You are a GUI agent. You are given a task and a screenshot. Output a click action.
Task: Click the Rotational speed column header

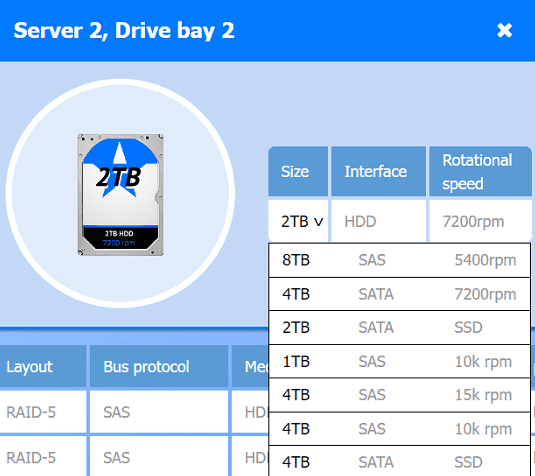[x=480, y=171]
